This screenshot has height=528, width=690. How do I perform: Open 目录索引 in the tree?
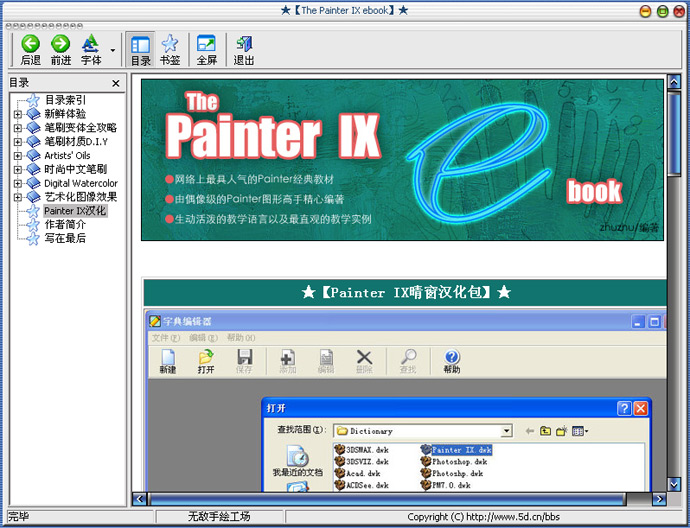pos(65,100)
